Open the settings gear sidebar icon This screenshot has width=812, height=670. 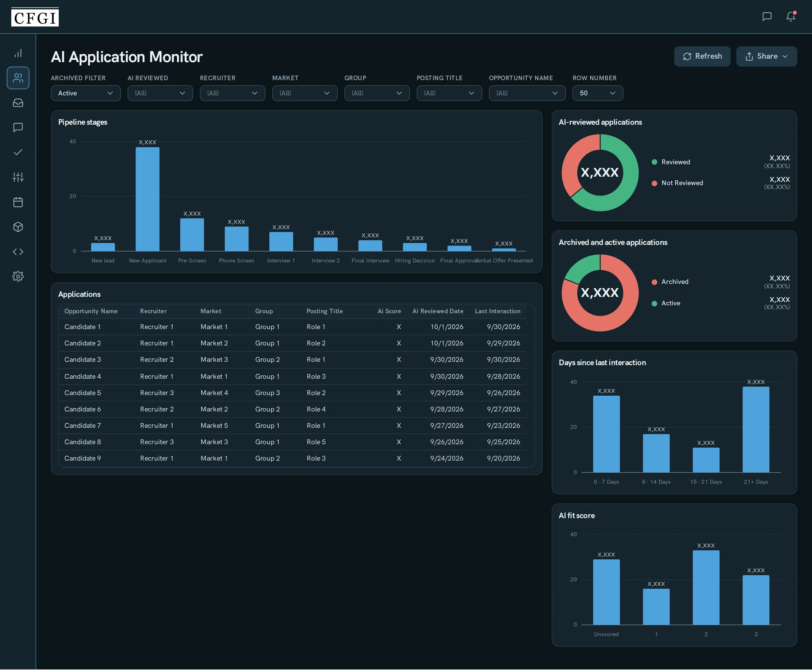(x=18, y=276)
